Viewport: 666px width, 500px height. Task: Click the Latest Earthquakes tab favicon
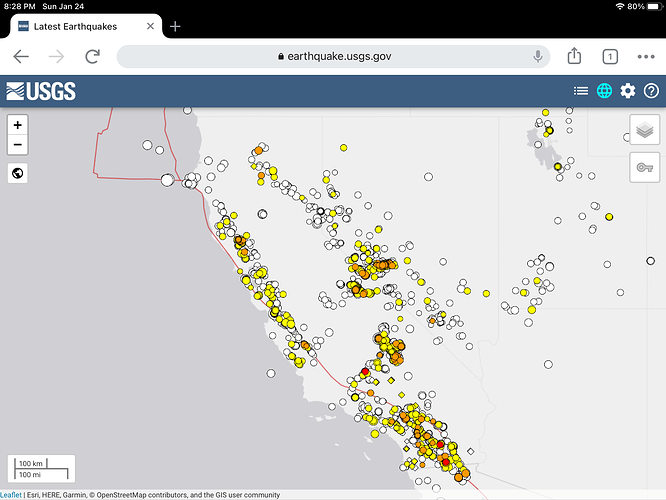click(23, 26)
